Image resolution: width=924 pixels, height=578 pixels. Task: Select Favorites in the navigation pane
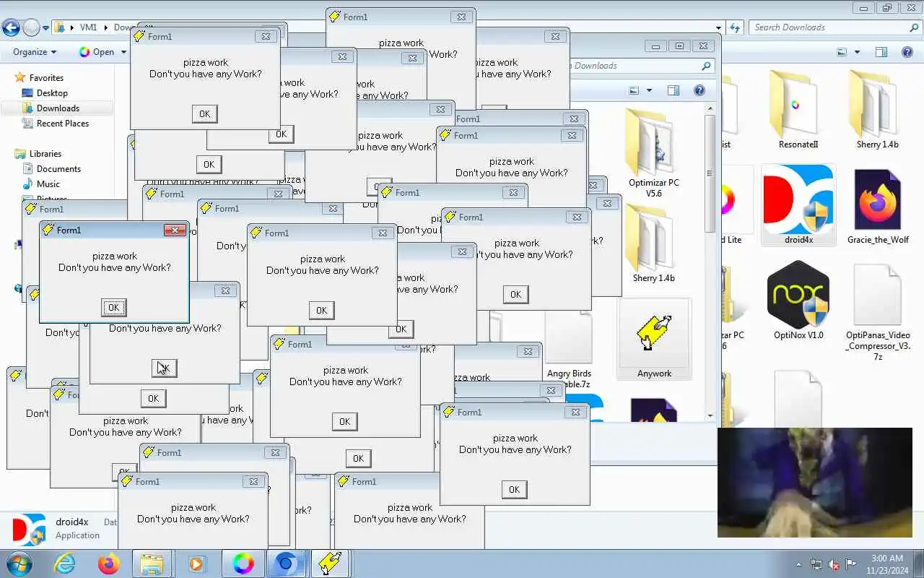click(46, 78)
